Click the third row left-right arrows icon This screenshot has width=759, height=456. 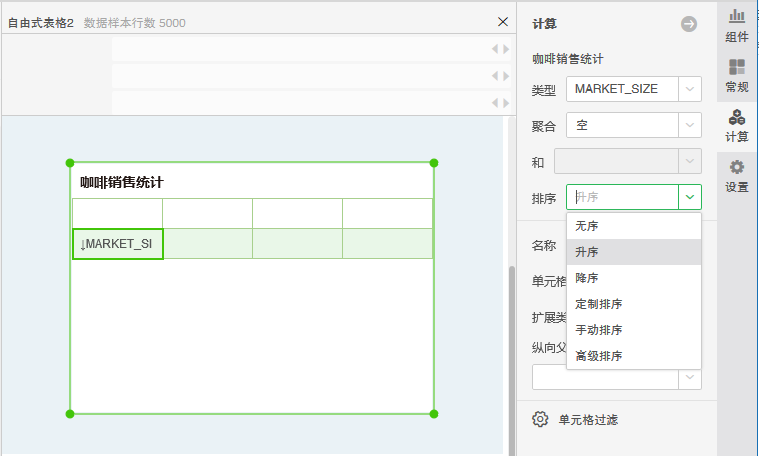tap(500, 103)
